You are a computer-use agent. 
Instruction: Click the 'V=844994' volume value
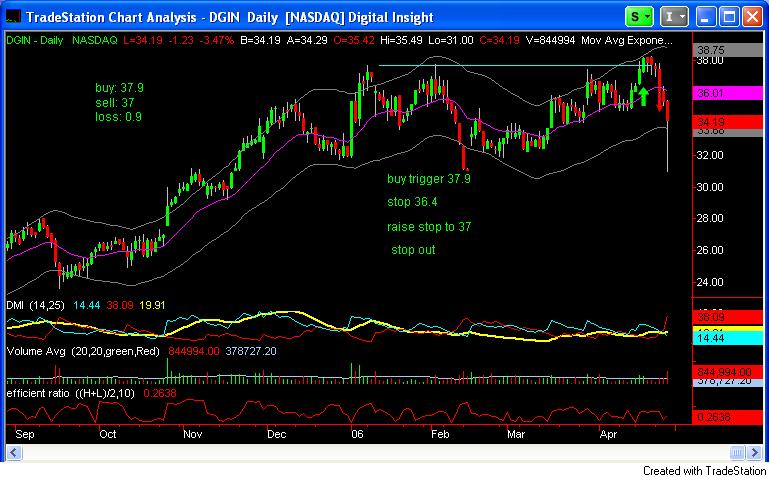point(550,41)
